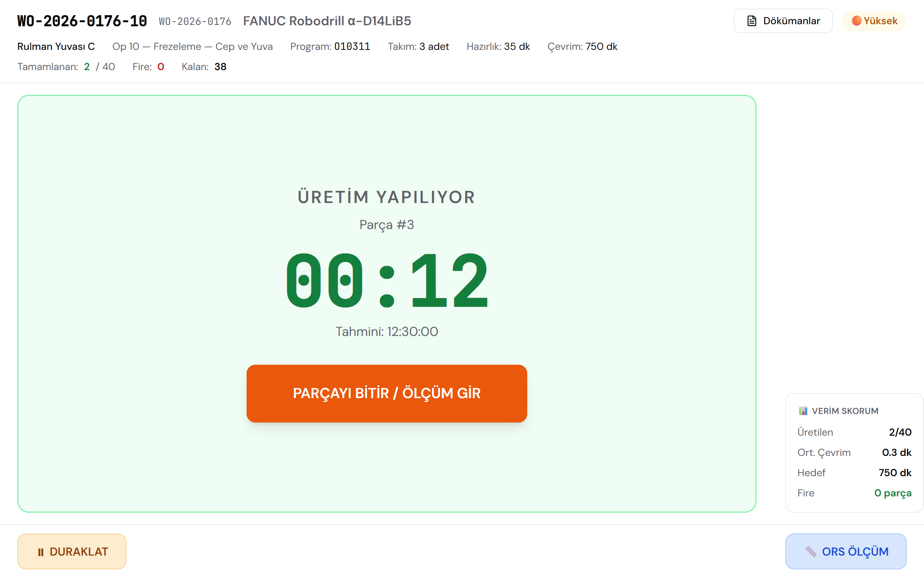The height and width of the screenshot is (578, 924).
Task: Select the work order WO-2026-0176-10 title
Action: [x=82, y=21]
